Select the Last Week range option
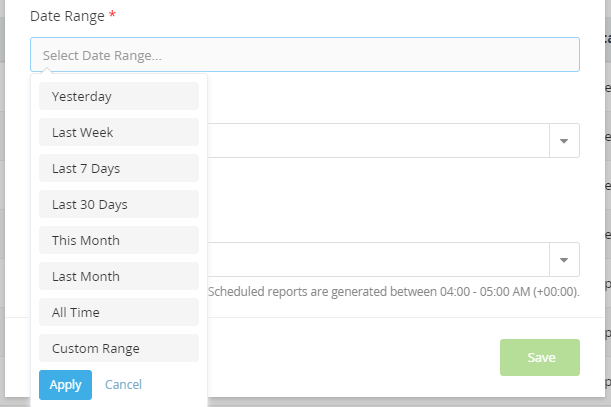This screenshot has height=407, width=611. click(x=119, y=132)
